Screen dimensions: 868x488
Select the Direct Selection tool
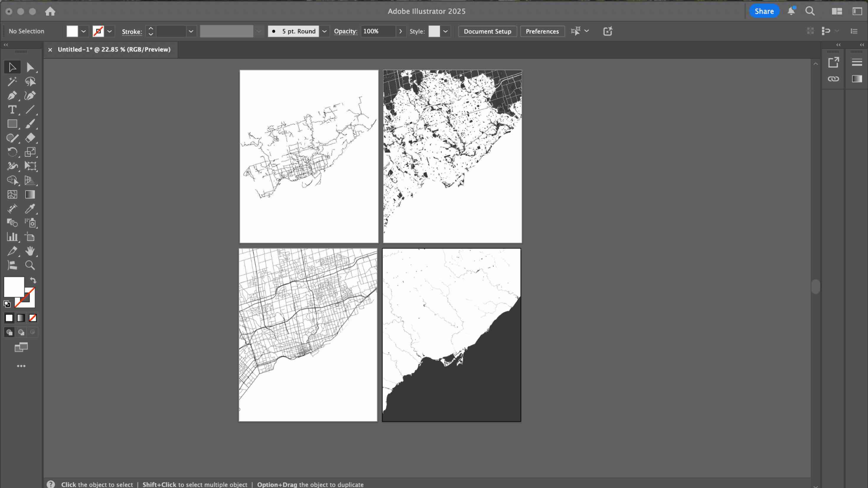click(x=31, y=67)
